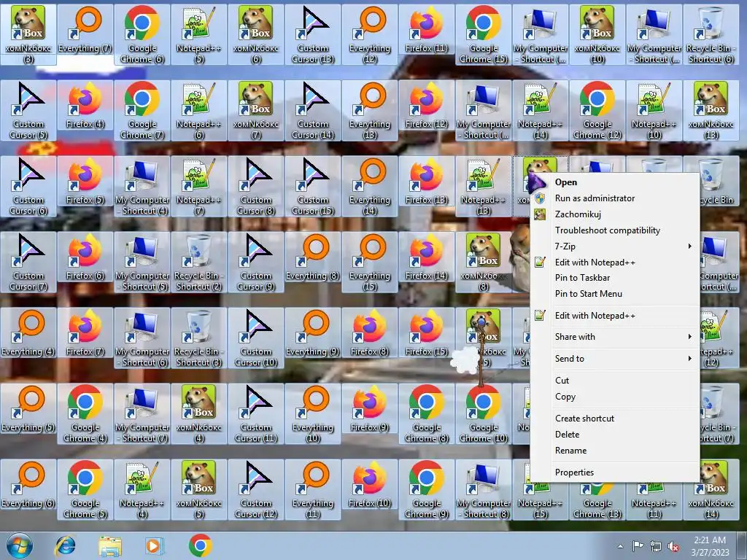Choose Create shortcut
Viewport: 747px width, 560px height.
pyautogui.click(x=614, y=419)
